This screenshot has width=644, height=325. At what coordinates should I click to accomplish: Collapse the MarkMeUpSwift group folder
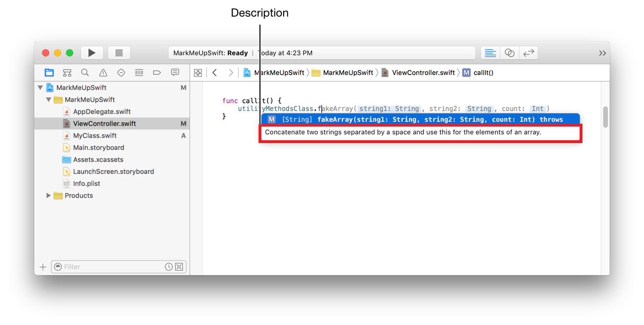(x=48, y=99)
